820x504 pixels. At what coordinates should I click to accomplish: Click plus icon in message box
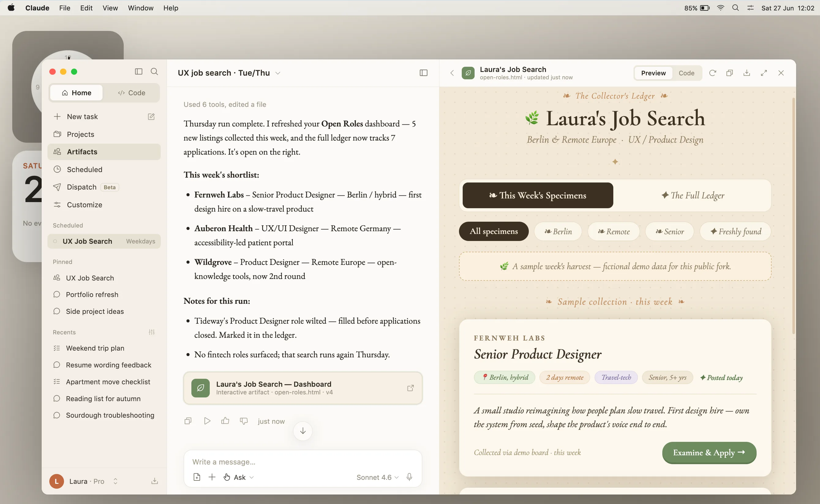coord(212,477)
